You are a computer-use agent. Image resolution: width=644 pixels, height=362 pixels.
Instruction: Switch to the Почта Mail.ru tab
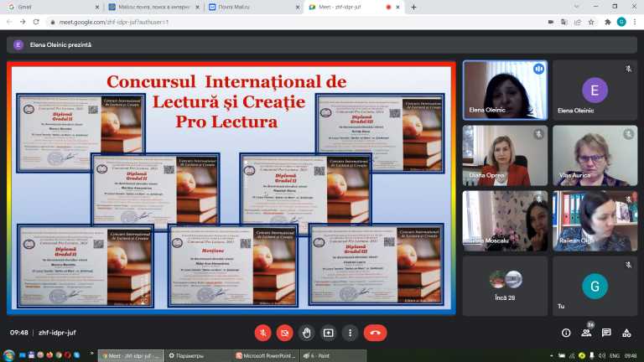pos(253,7)
